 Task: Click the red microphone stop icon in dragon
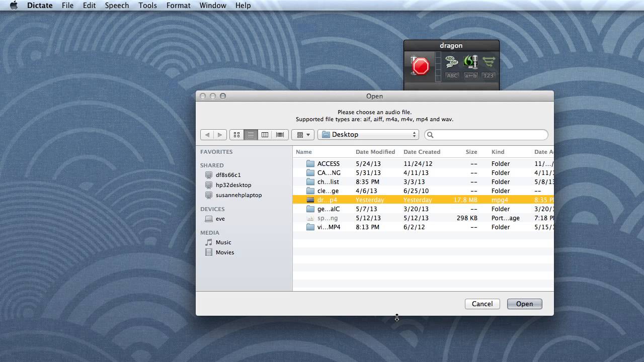pos(420,66)
